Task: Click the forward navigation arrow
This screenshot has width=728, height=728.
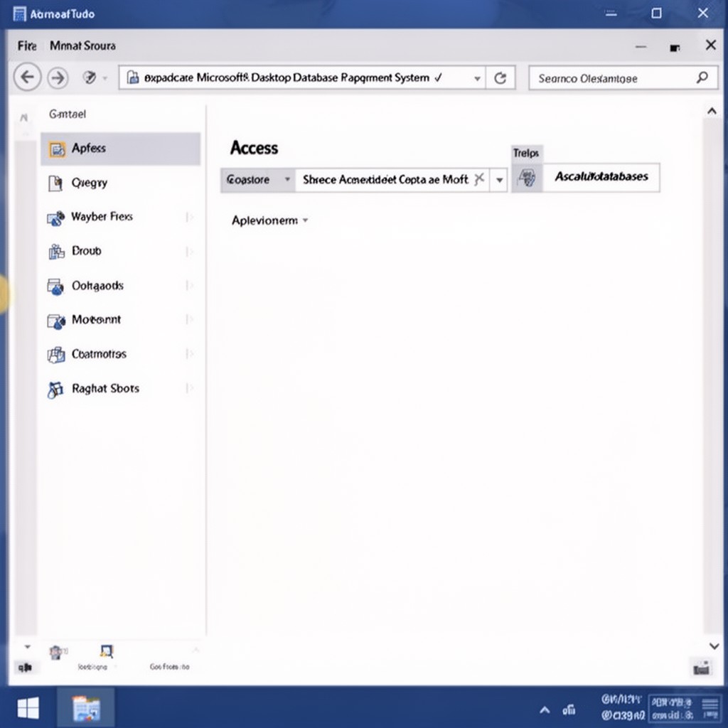Action: pyautogui.click(x=58, y=77)
